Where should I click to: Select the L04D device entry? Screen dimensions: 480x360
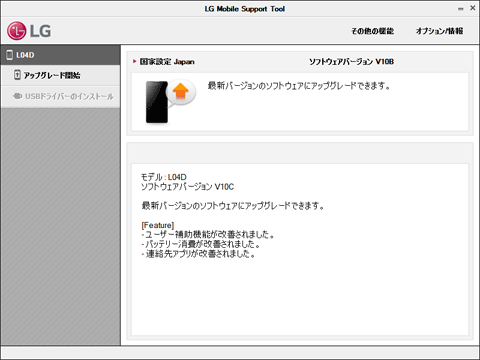[60, 55]
